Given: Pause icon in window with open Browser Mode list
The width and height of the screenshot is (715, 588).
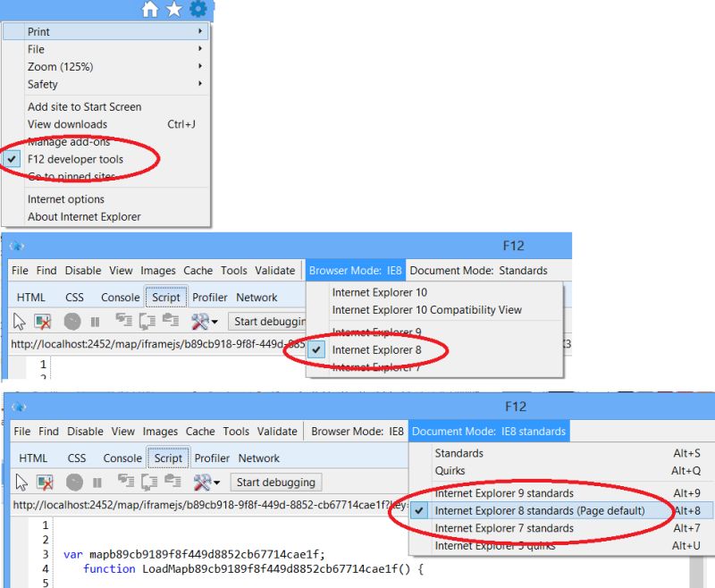Looking at the screenshot, I should [95, 323].
